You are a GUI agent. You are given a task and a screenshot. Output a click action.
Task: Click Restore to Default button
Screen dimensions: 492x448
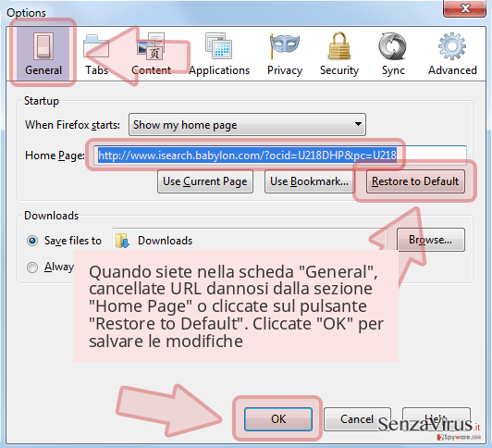coord(415,181)
